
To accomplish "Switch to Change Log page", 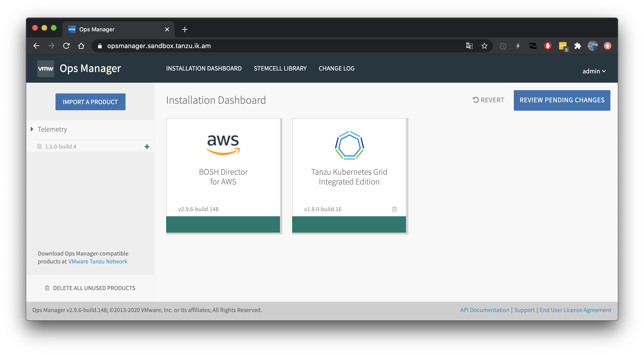I will click(x=336, y=69).
